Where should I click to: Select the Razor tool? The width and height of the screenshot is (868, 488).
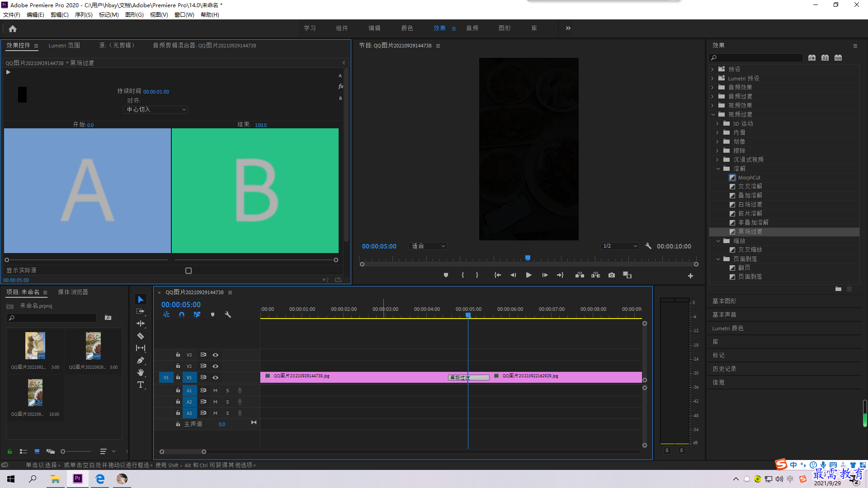click(x=141, y=336)
